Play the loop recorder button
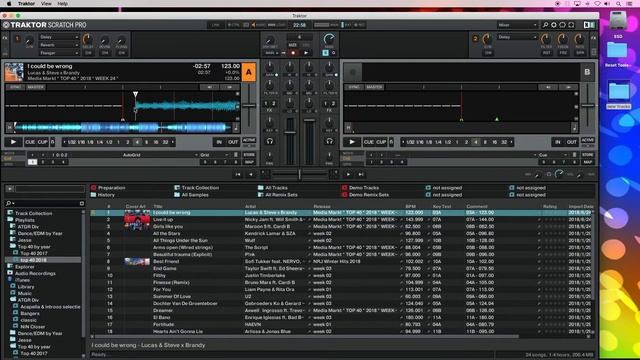Viewport: 640px width, 360px height. click(306, 53)
